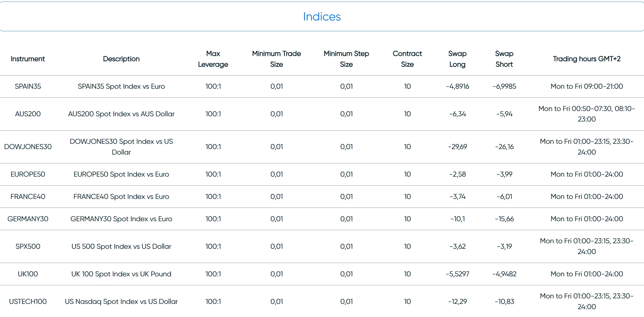Click UK100 swap short value -4,9482
The width and height of the screenshot is (644, 317).
504,274
